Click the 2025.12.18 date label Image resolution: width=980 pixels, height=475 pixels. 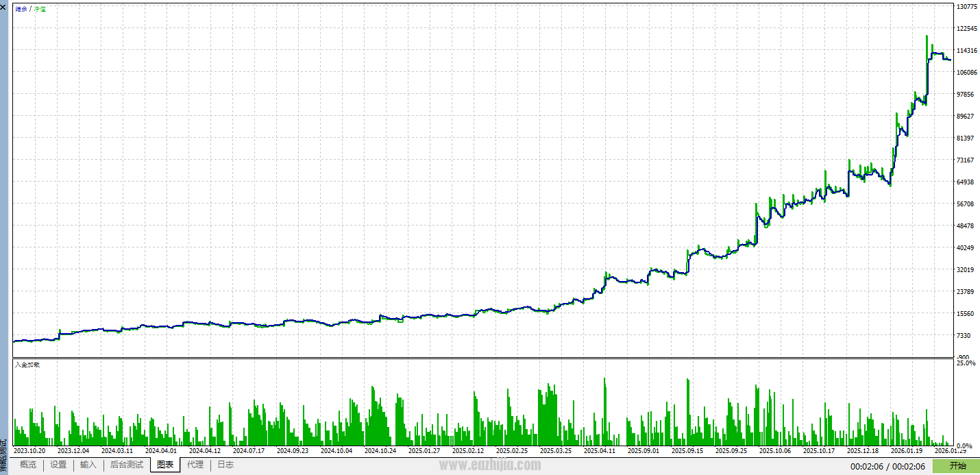[x=863, y=451]
